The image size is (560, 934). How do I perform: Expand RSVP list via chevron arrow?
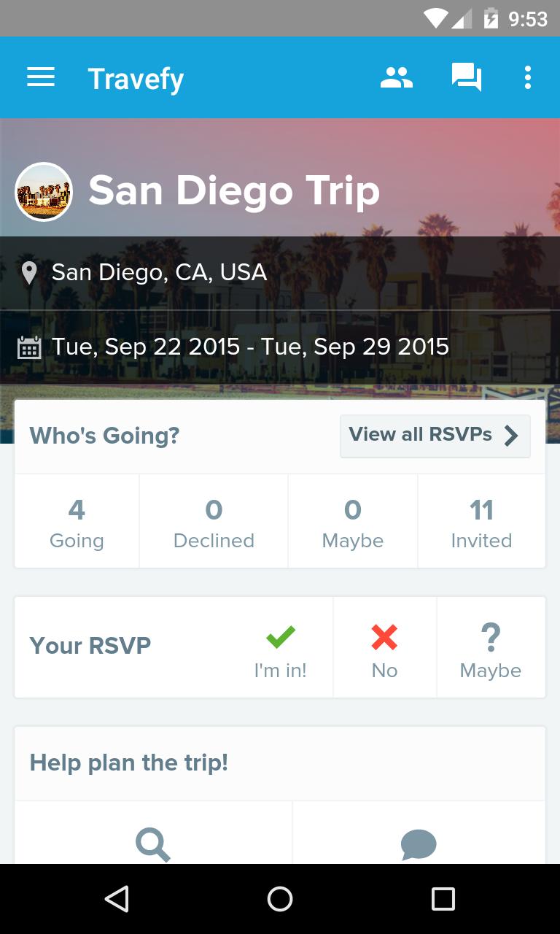(x=511, y=436)
